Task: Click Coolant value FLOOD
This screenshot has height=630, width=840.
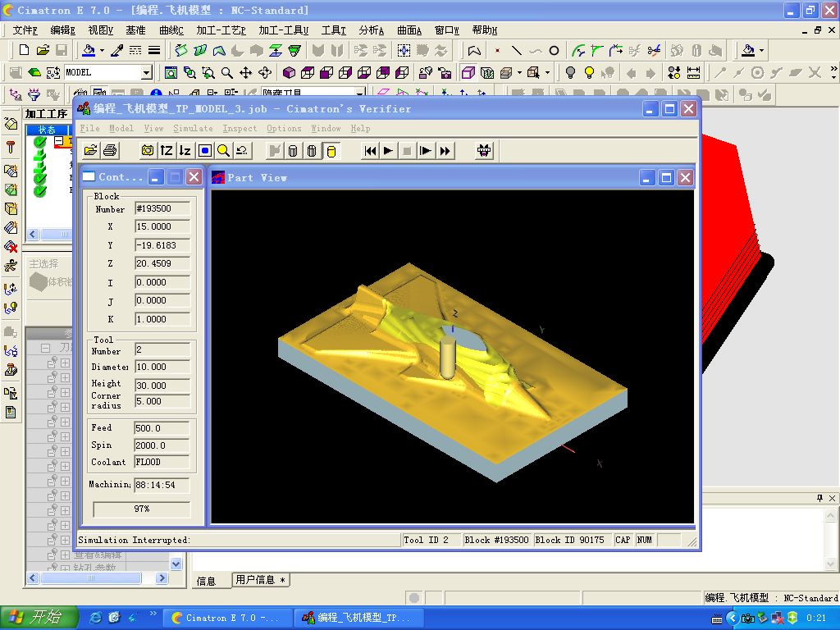Action: (x=162, y=463)
